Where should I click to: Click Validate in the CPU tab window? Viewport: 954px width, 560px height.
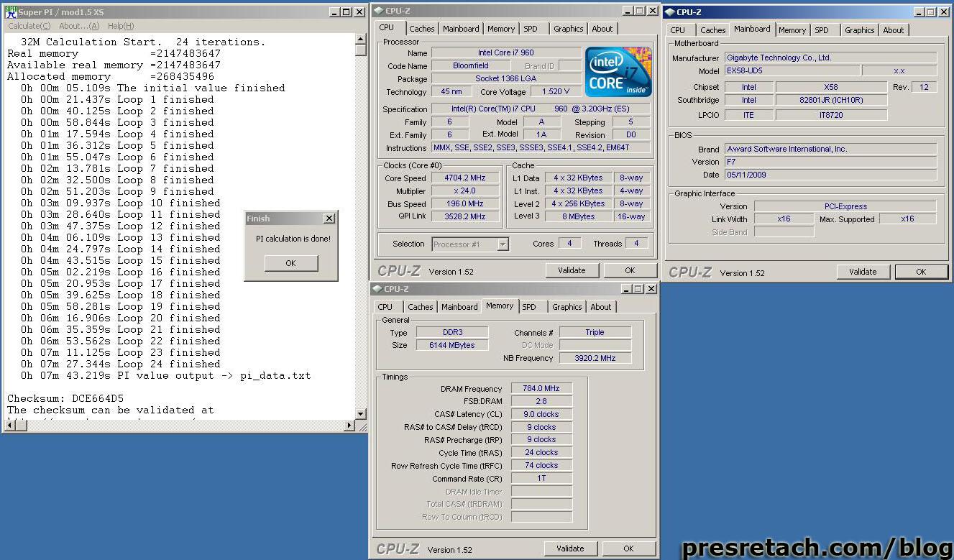pyautogui.click(x=572, y=270)
